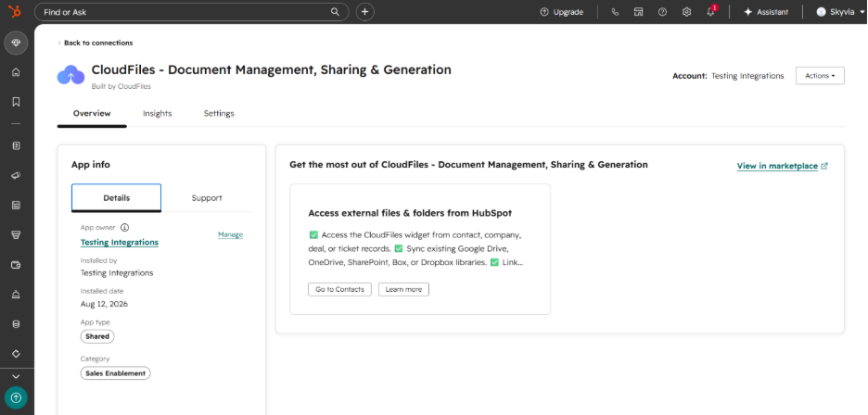Viewport: 868px width, 415px height.
Task: Open Service bell-dome sidebar icon
Action: (16, 295)
